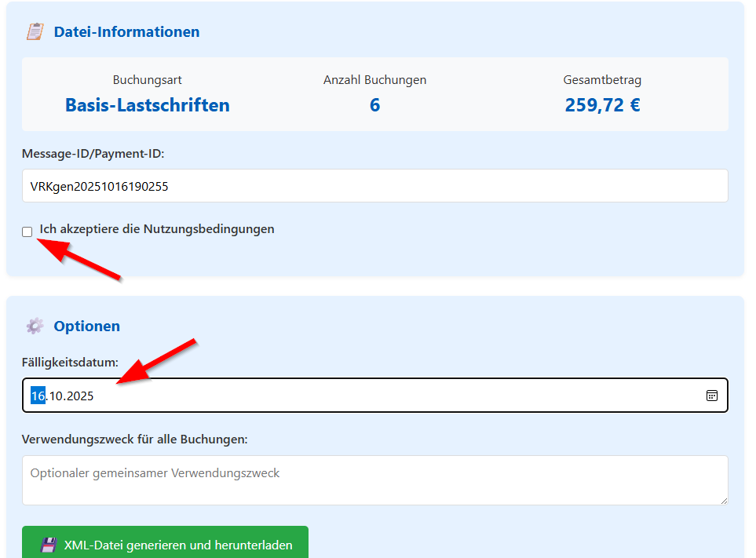Screen dimensions: 756x558
Task: Click the 'Optionen' section heading
Action: pos(86,326)
